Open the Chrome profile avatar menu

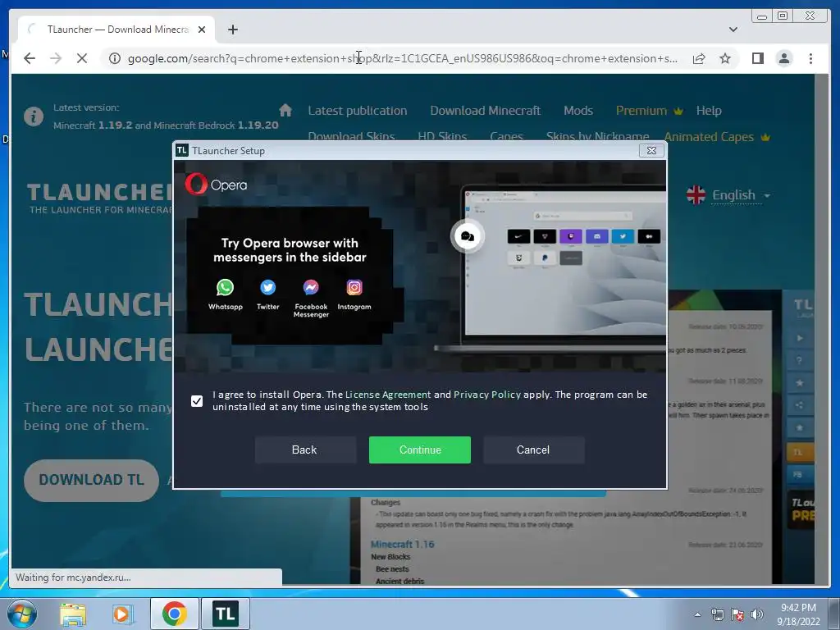coord(783,58)
